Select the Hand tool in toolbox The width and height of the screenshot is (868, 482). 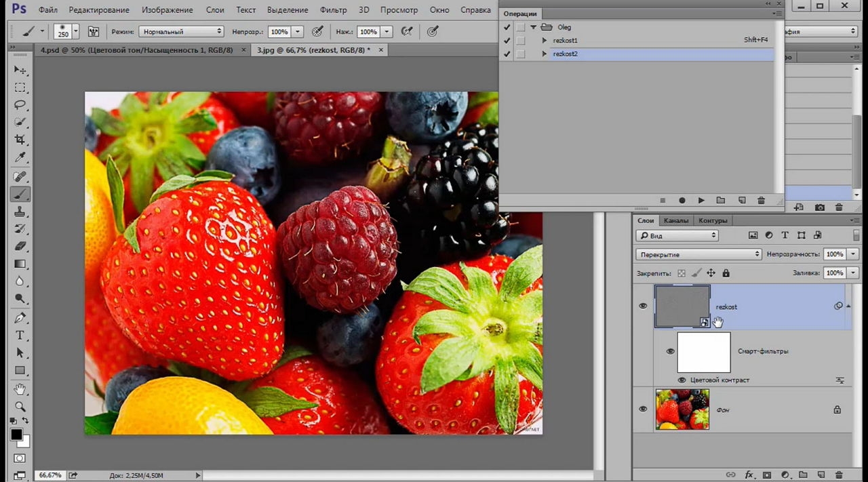point(20,389)
